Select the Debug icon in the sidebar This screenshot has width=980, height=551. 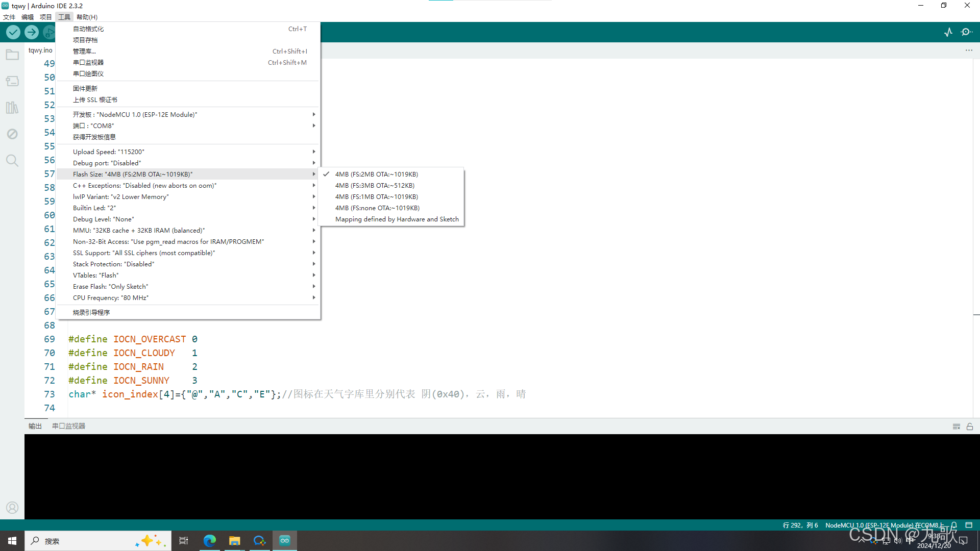[x=12, y=134]
